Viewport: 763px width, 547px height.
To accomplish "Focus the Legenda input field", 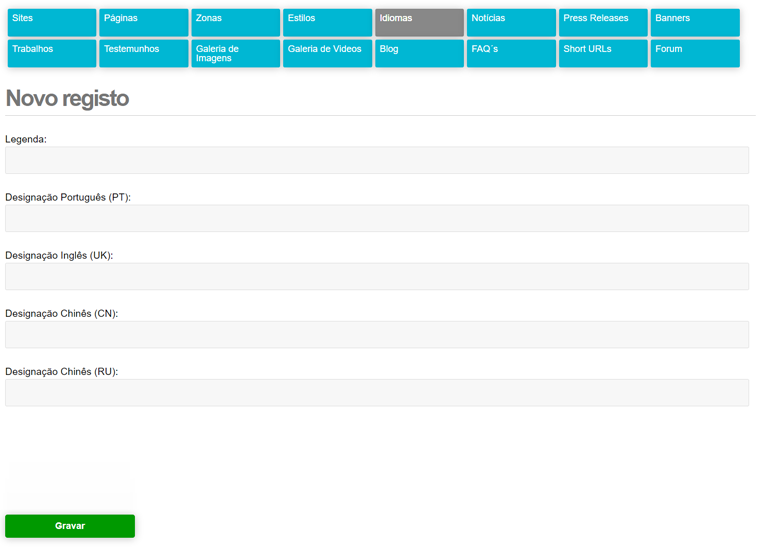I will (x=377, y=160).
